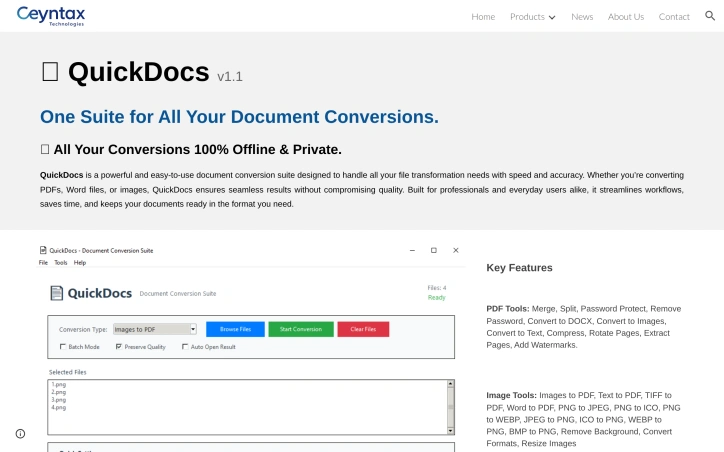Open the Help menu in QuickDocs
Screen dimensions: 724x452
click(x=80, y=263)
